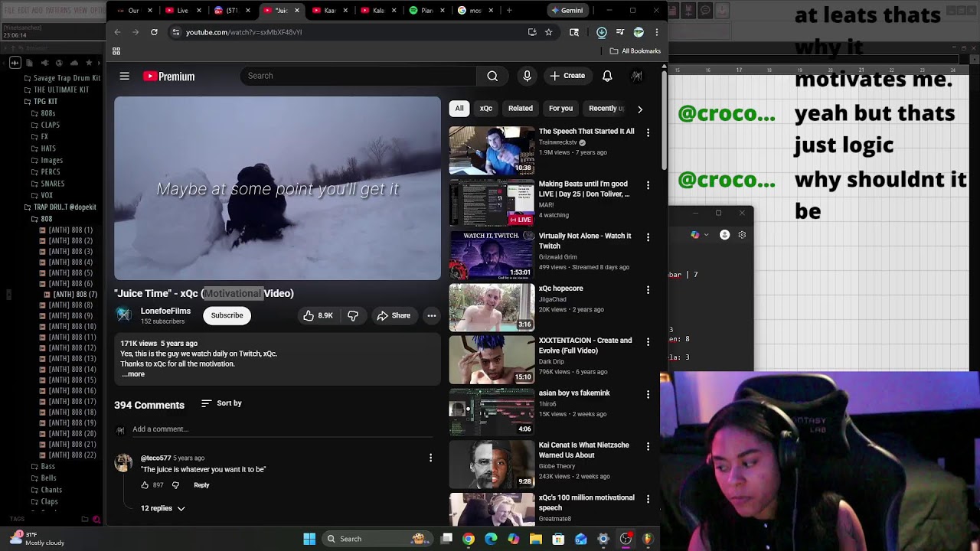The image size is (980, 551).
Task: Collapse the TRAP DRU..T @dopekit folder
Action: (60, 207)
